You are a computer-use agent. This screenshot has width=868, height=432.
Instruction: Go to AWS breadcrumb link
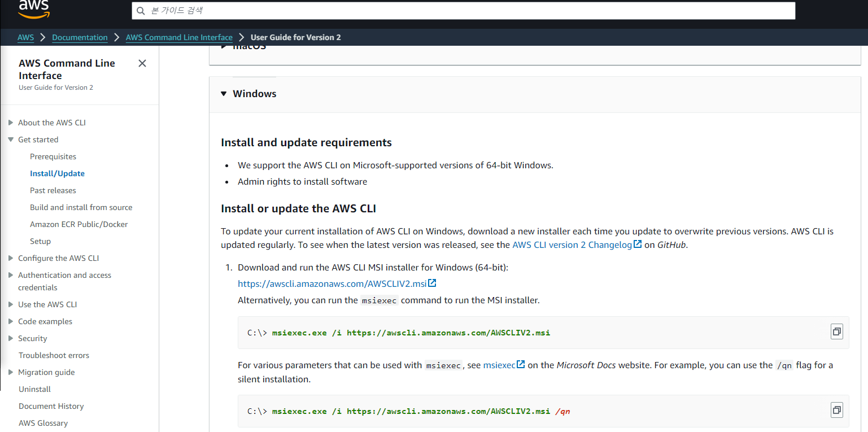(26, 37)
